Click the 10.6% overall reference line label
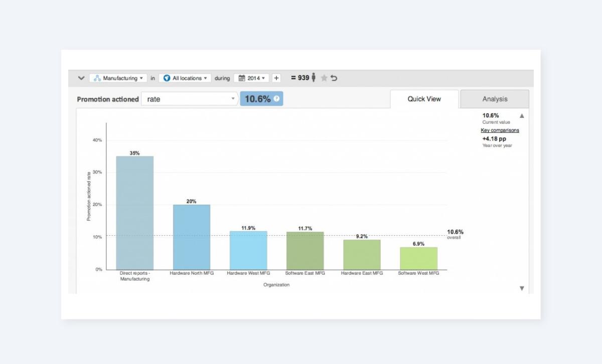This screenshot has width=602, height=364. pyautogui.click(x=455, y=234)
